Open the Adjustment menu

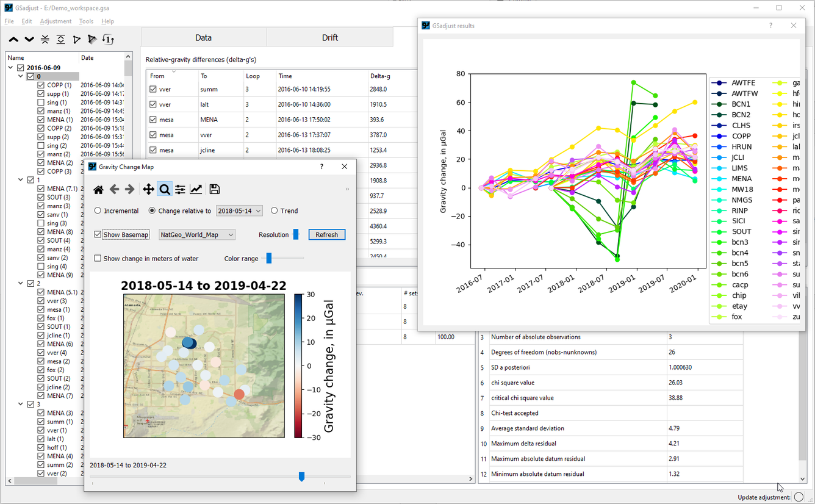[56, 21]
